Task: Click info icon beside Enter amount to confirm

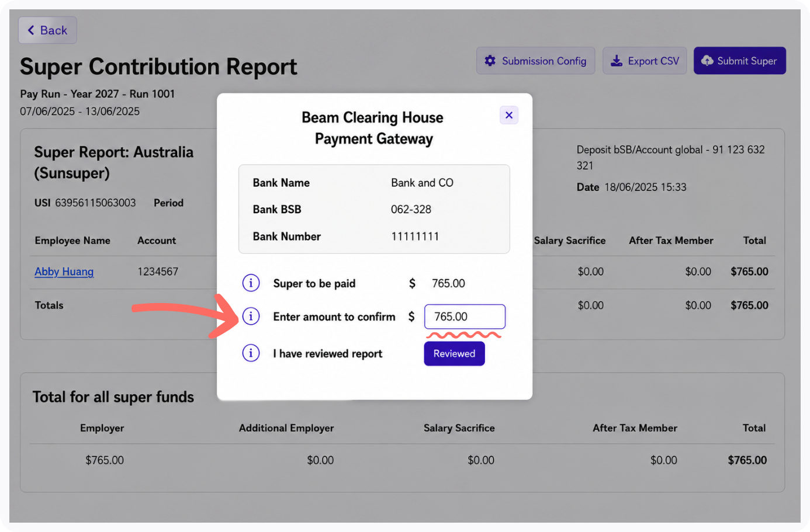Action: tap(251, 317)
